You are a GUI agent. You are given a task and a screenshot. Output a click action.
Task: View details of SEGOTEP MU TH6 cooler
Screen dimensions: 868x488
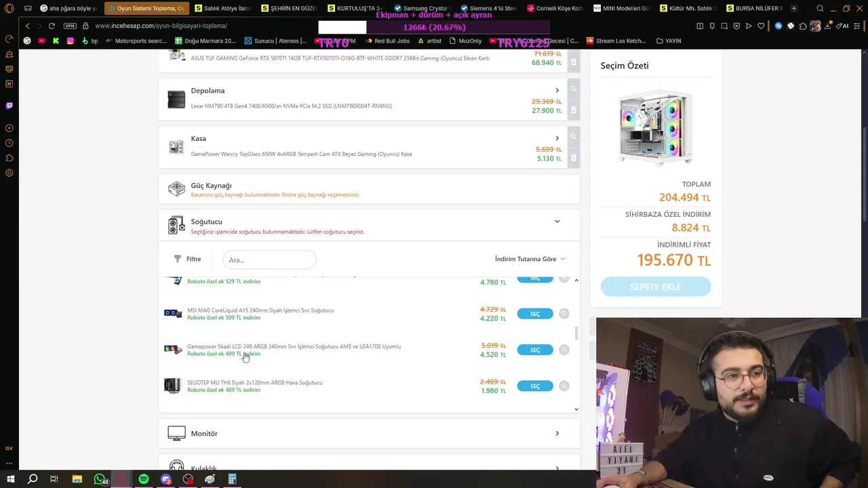pyautogui.click(x=564, y=386)
